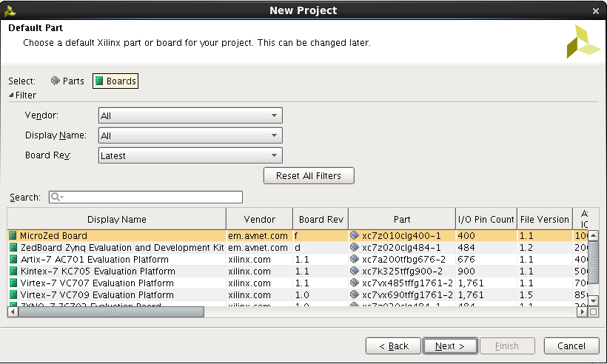
Task: Click chip icon beside xc7a200tfbg676-2
Action: pyautogui.click(x=355, y=259)
